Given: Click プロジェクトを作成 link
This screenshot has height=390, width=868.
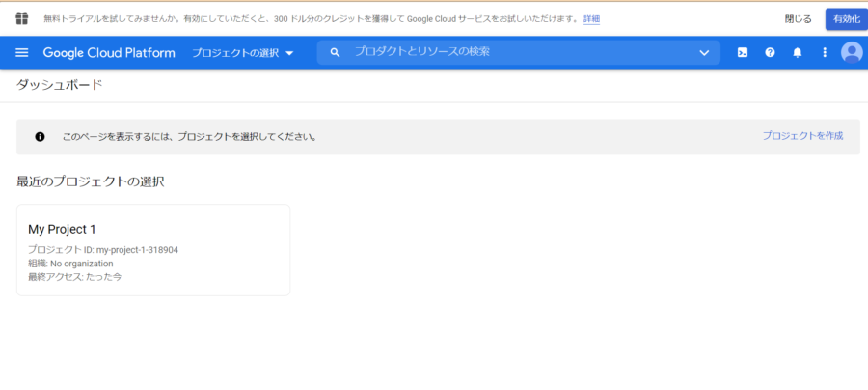Looking at the screenshot, I should point(802,136).
